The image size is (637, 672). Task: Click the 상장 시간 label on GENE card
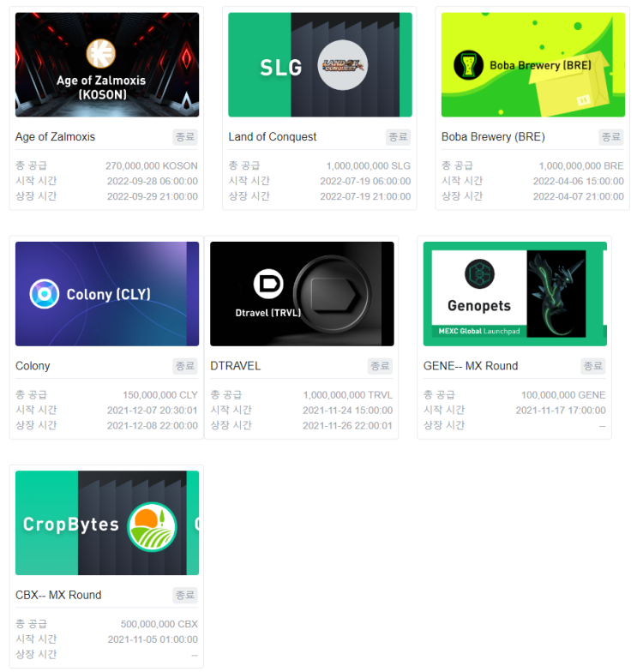click(x=444, y=425)
